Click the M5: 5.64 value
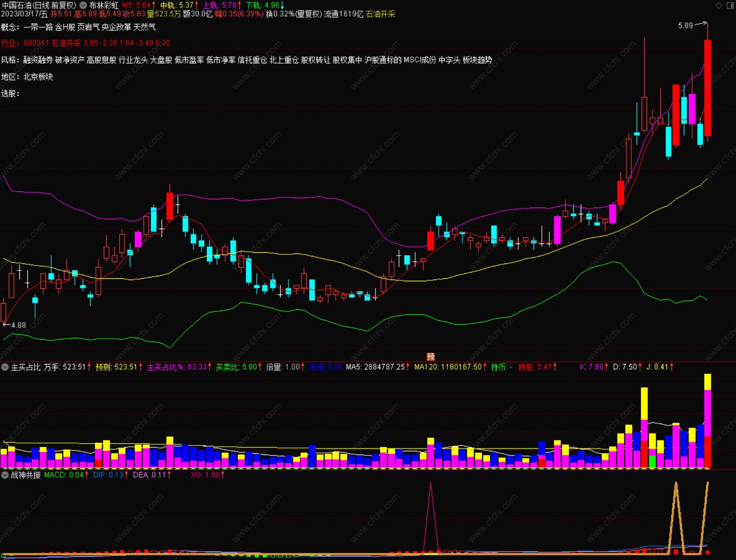The width and height of the screenshot is (736, 560). pos(139,5)
